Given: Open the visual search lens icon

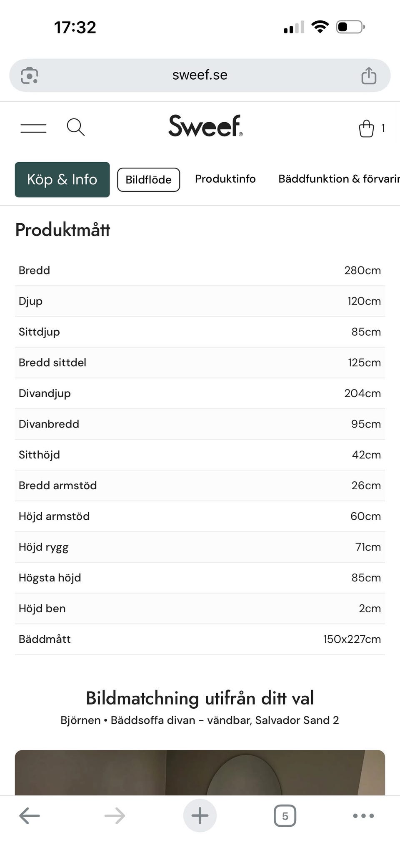Looking at the screenshot, I should point(30,75).
